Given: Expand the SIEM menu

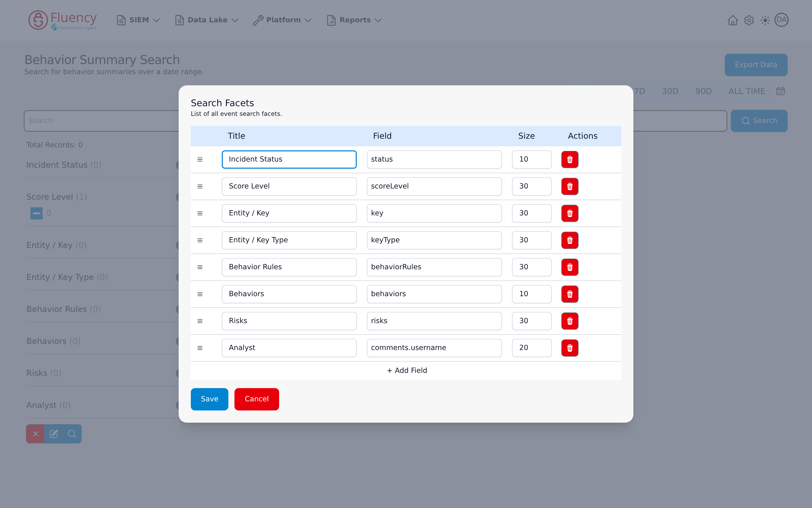Looking at the screenshot, I should [138, 20].
